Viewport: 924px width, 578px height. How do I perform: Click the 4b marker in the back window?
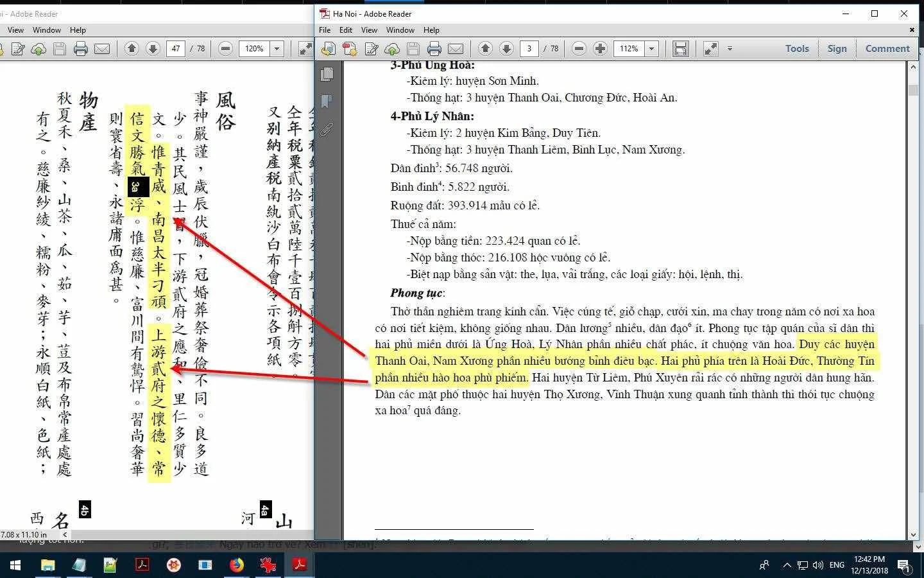point(84,510)
